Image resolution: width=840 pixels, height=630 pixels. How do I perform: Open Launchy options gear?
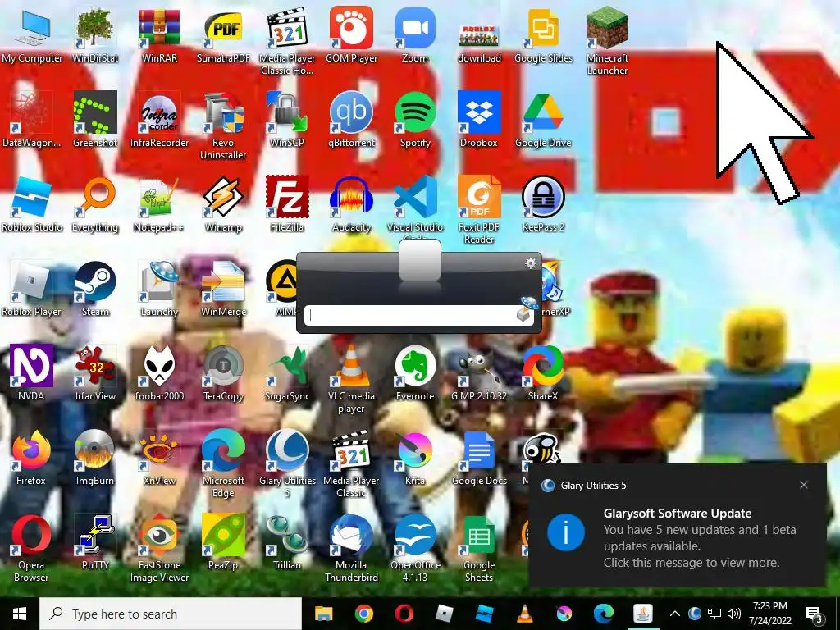(x=531, y=262)
